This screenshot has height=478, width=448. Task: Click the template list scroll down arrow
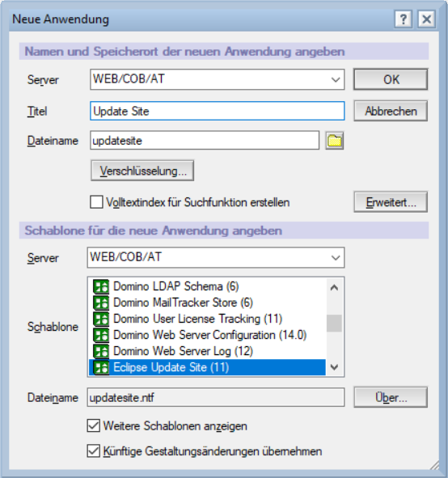[334, 367]
